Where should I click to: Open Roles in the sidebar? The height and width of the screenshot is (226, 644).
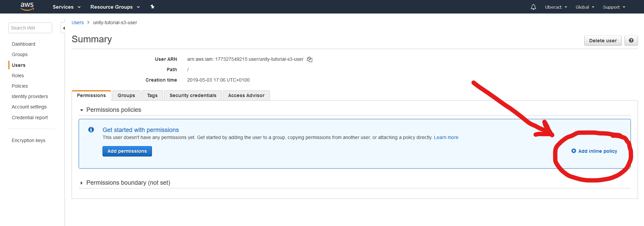18,76
